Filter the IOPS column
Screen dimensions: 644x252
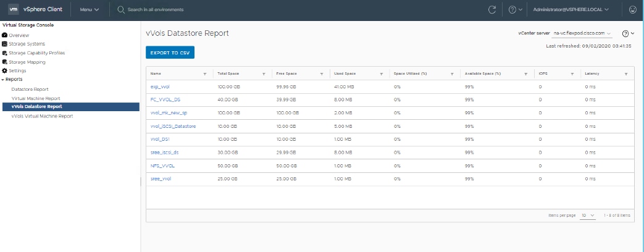click(x=572, y=74)
